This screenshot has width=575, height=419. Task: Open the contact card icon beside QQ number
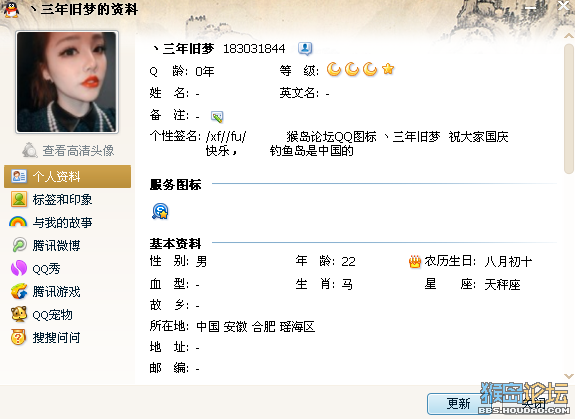(305, 48)
